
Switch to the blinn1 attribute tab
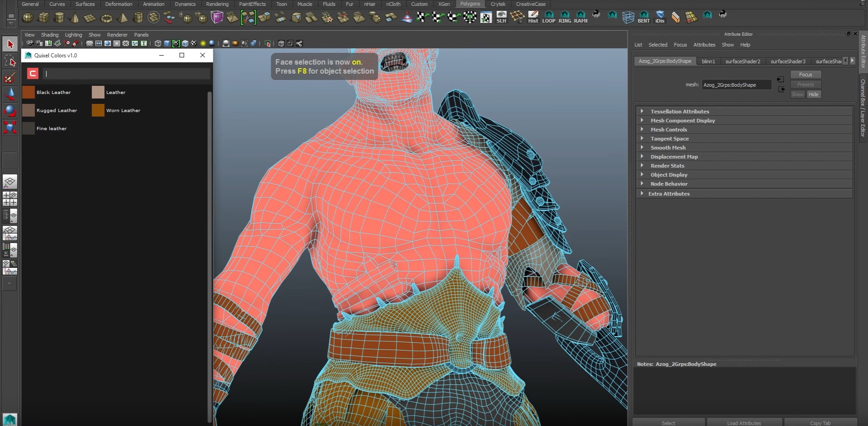click(x=708, y=61)
